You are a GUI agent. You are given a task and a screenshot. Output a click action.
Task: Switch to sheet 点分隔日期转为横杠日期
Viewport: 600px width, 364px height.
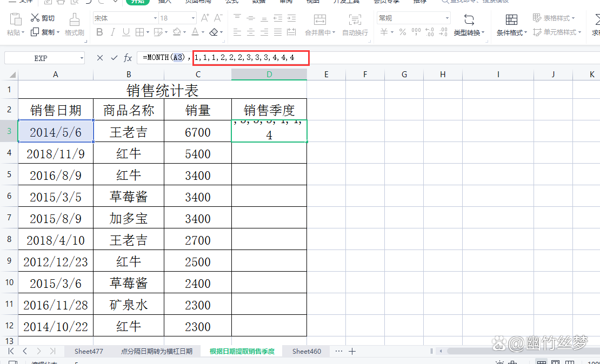tap(157, 351)
